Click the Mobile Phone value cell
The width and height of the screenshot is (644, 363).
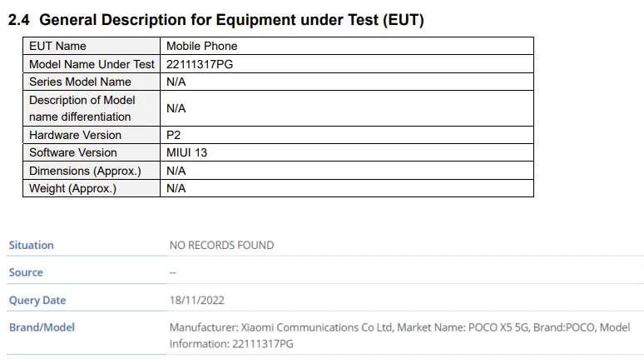click(x=347, y=46)
